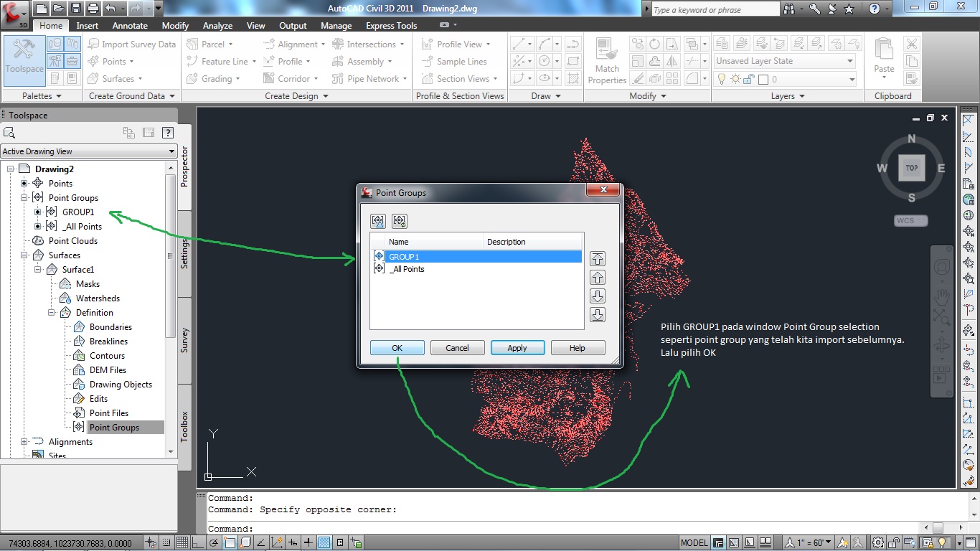Switch to the Settings toolspace tab

pyautogui.click(x=184, y=253)
